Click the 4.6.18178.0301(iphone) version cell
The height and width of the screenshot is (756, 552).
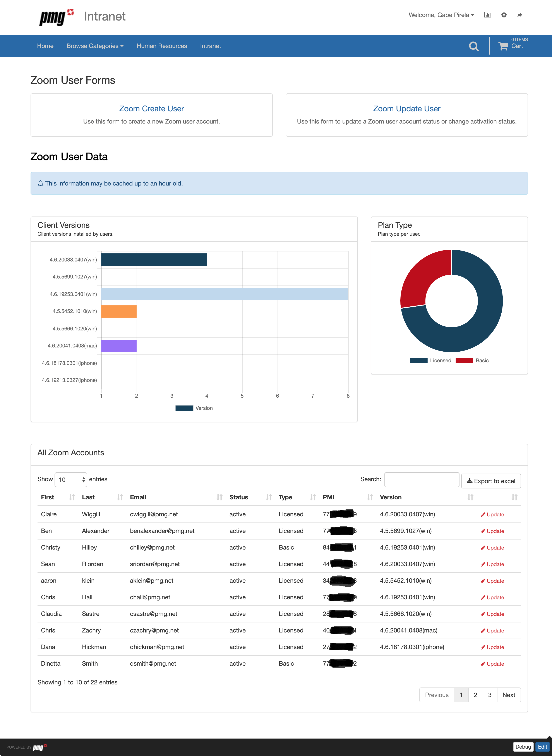(412, 647)
